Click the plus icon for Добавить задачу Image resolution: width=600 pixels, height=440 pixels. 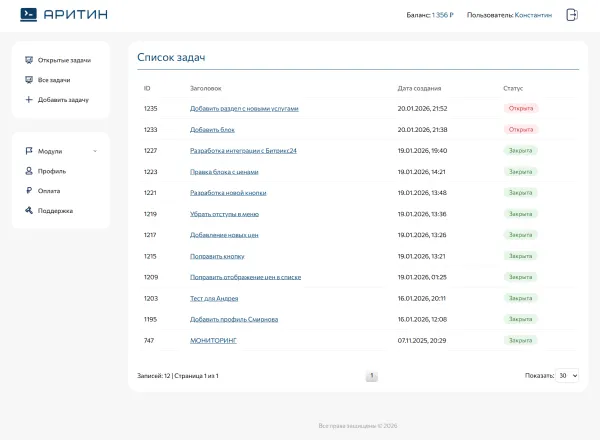29,100
